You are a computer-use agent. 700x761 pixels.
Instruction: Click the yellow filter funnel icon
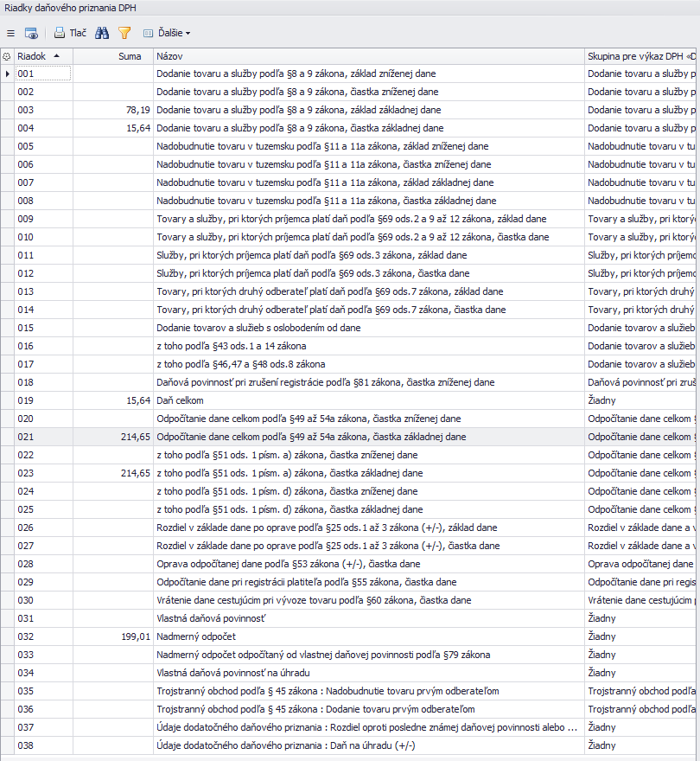click(x=124, y=33)
